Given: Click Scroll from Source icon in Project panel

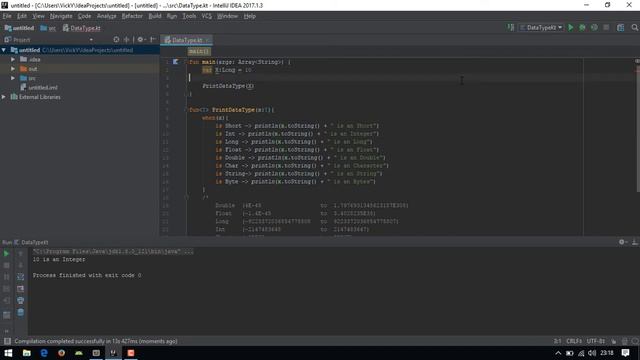Looking at the screenshot, I should point(116,40).
